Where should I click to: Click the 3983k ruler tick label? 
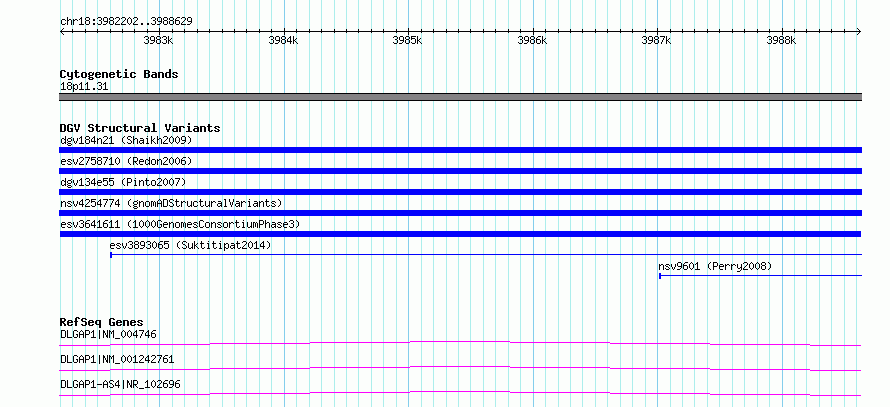pos(158,40)
